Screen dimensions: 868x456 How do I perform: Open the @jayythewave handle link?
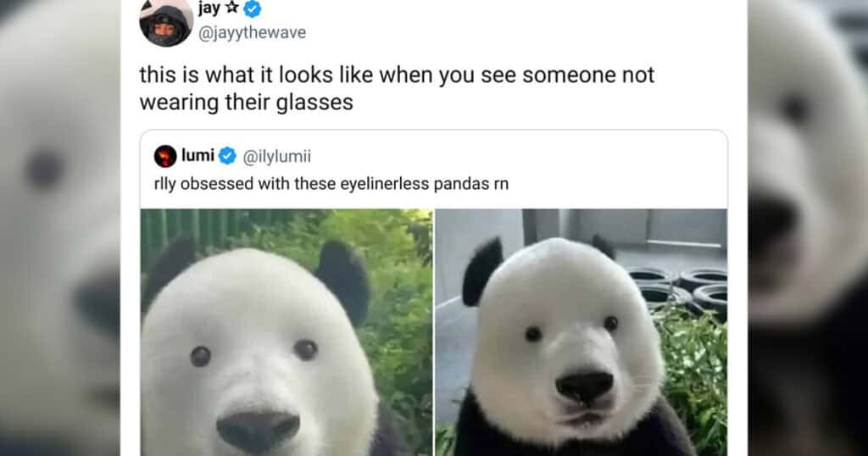252,33
